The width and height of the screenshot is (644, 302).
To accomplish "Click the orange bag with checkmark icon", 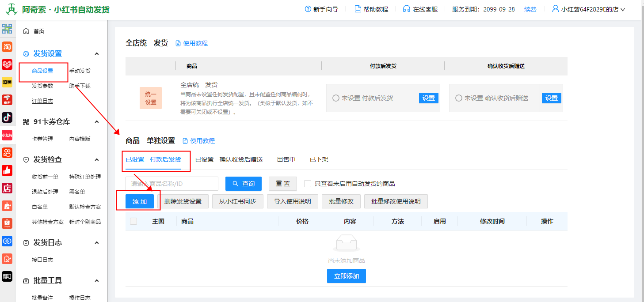I will click(7, 259).
